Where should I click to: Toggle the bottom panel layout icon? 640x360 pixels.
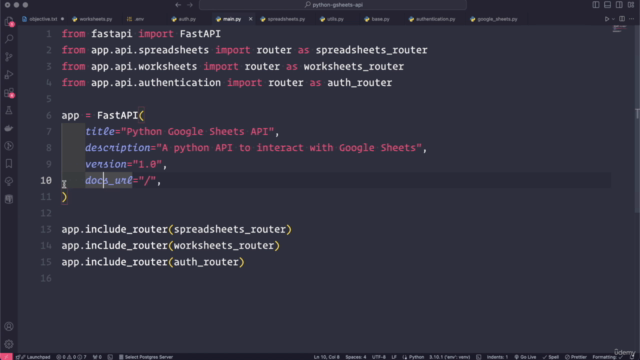click(x=607, y=5)
